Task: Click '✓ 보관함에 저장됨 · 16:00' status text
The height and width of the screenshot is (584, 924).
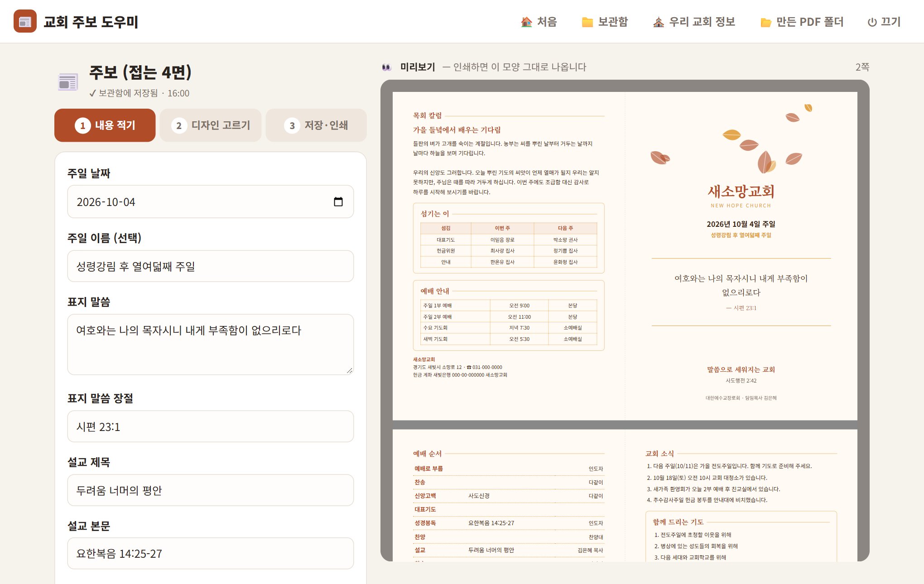Action: tap(139, 93)
